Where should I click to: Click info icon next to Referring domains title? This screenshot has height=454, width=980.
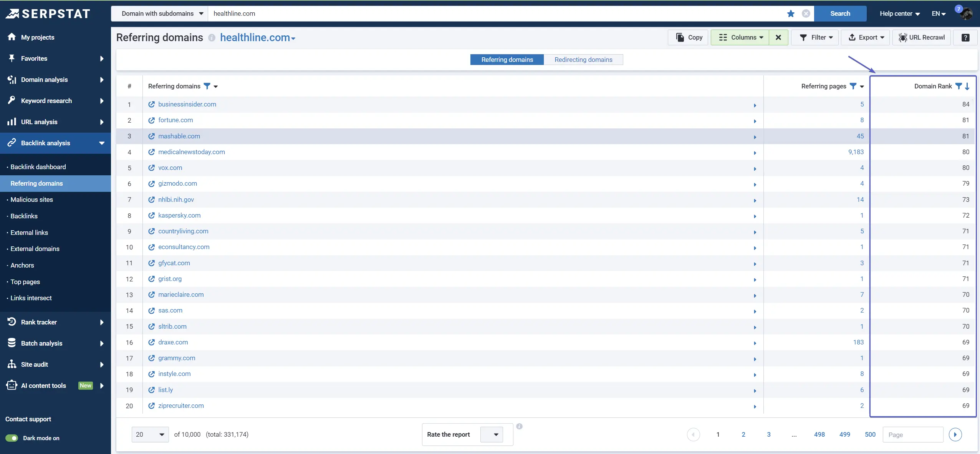click(x=212, y=38)
